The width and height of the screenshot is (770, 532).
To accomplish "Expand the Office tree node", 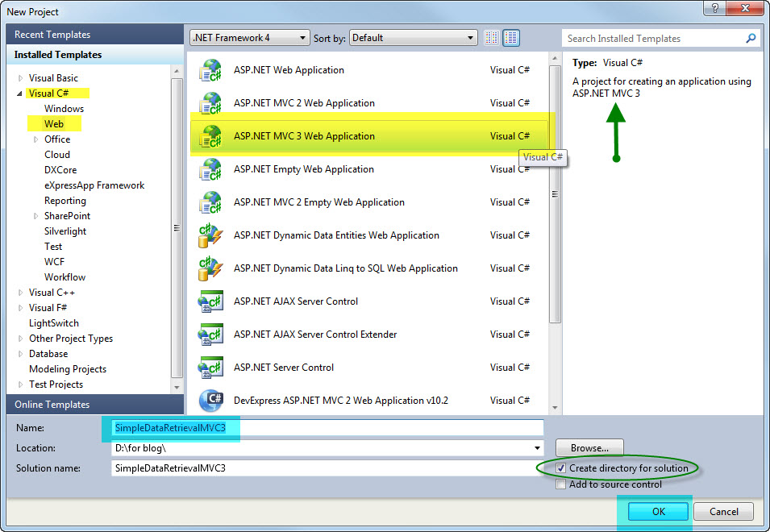I will click(x=35, y=139).
